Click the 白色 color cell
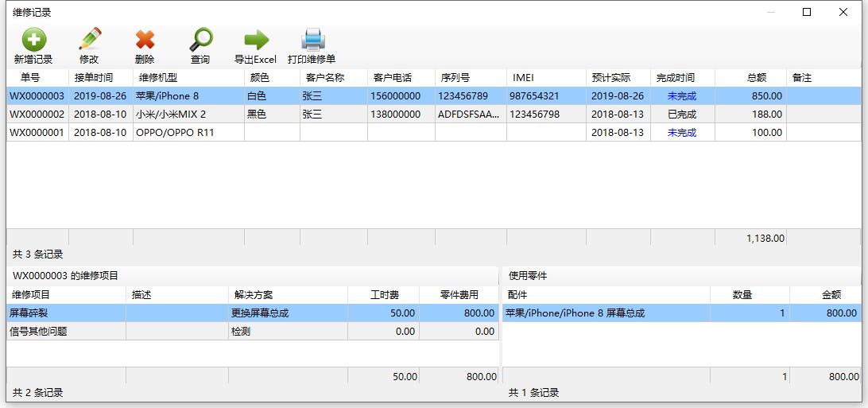Viewport: 868px width, 408px height. pos(273,95)
